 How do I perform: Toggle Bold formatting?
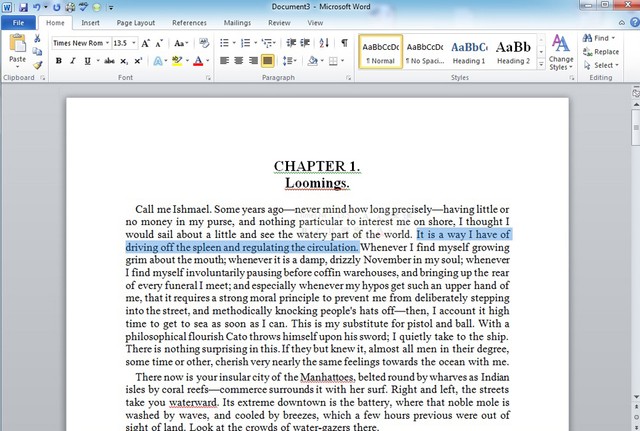click(x=59, y=61)
